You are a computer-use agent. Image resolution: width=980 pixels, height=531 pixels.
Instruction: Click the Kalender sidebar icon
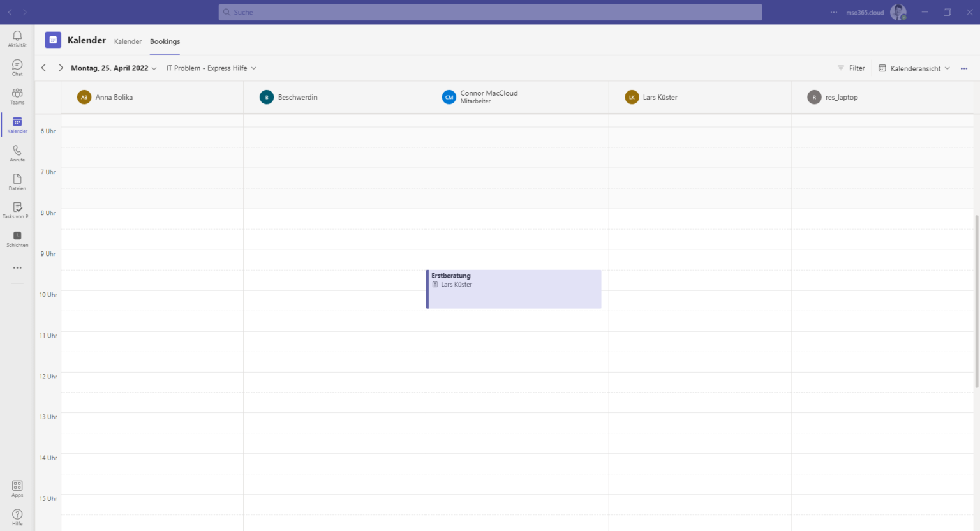(x=17, y=124)
